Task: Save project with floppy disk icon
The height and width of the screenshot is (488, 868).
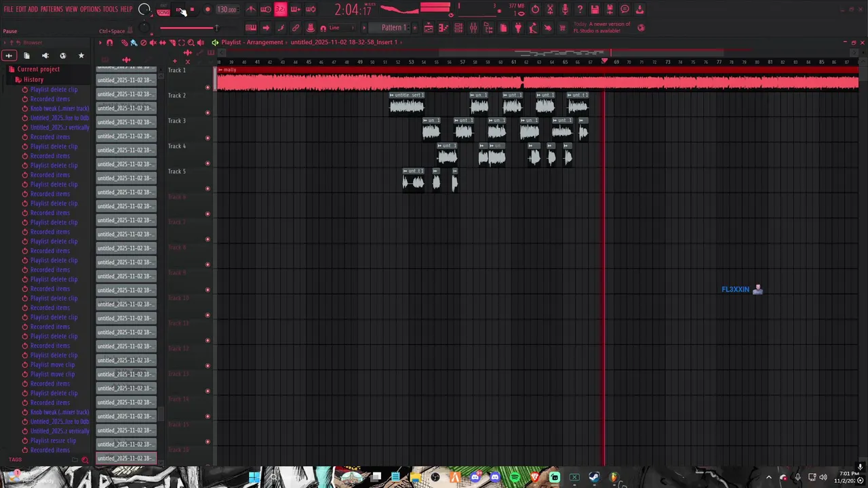Action: tap(595, 9)
